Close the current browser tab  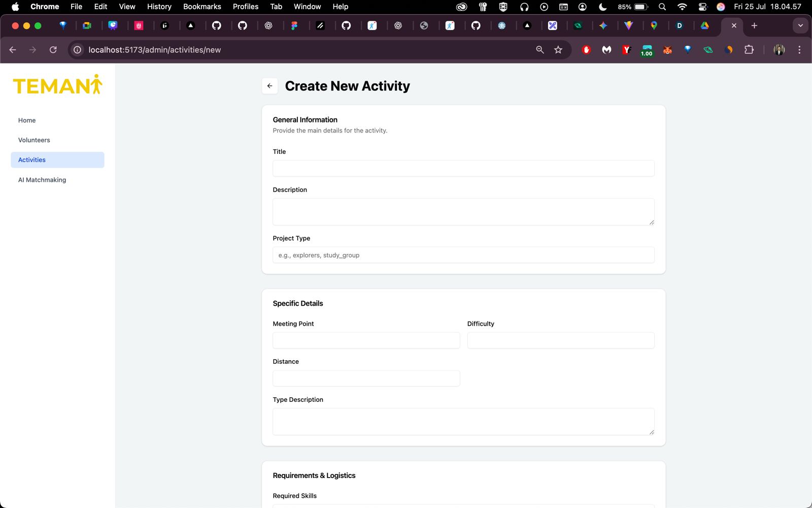tap(734, 25)
